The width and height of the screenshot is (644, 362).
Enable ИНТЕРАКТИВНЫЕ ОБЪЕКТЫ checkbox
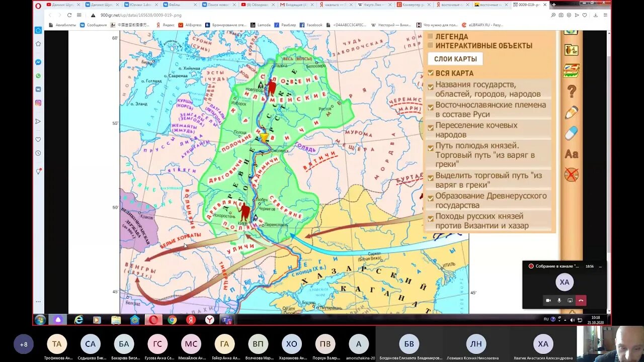[430, 45]
